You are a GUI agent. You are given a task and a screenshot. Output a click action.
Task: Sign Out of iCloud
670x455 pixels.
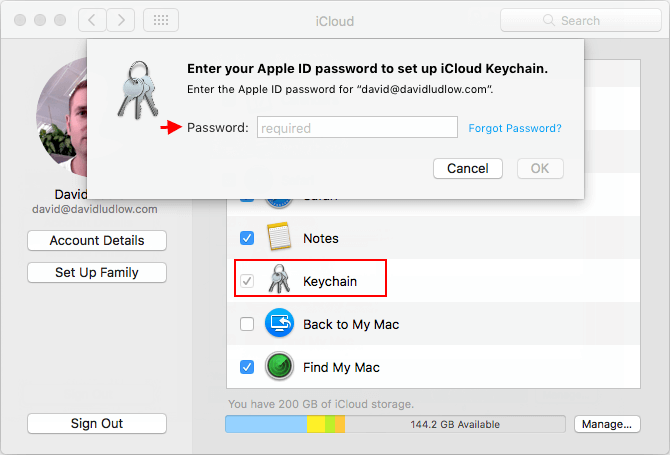[x=97, y=423]
